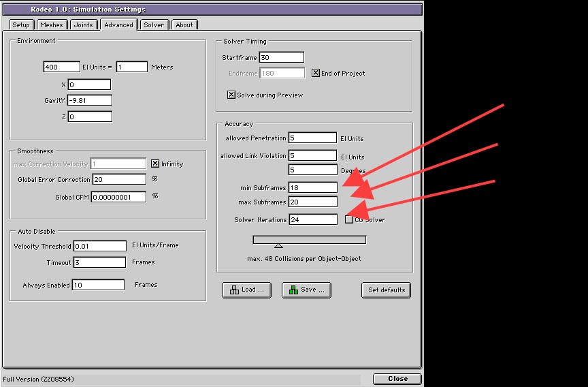
Task: Switch to the Joints tab
Action: coord(84,25)
